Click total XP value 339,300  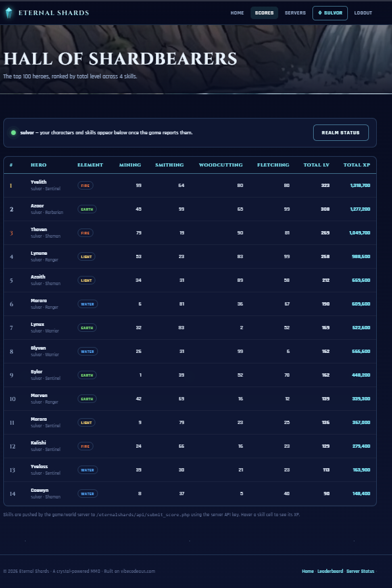pos(361,398)
